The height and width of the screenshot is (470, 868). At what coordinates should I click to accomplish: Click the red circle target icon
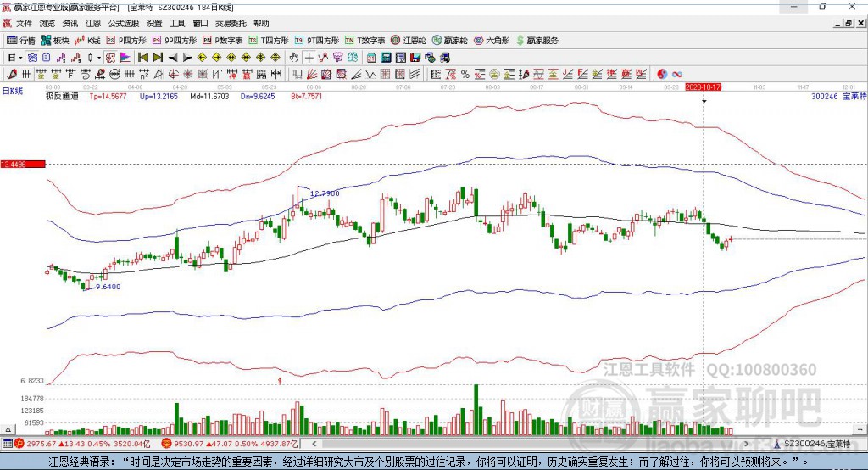173,75
